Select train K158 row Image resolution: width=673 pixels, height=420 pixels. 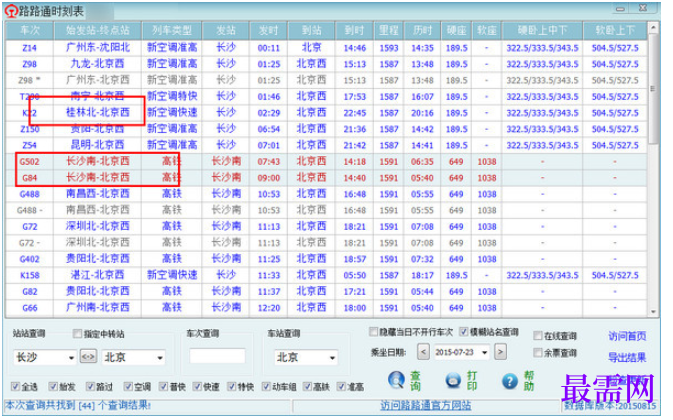[x=326, y=275]
